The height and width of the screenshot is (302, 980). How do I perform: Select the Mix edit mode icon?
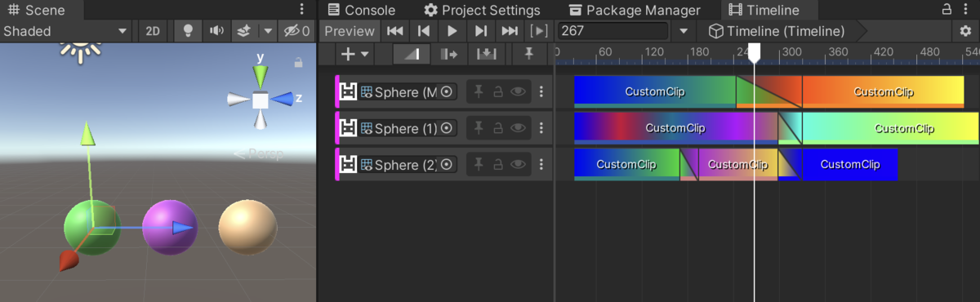[x=412, y=54]
